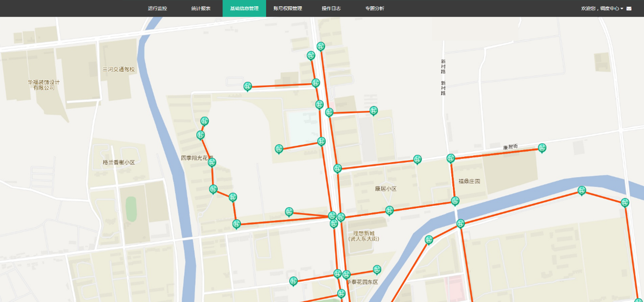Select the active 基础信息管理 tab
The width and height of the screenshot is (644, 302).
(x=244, y=8)
